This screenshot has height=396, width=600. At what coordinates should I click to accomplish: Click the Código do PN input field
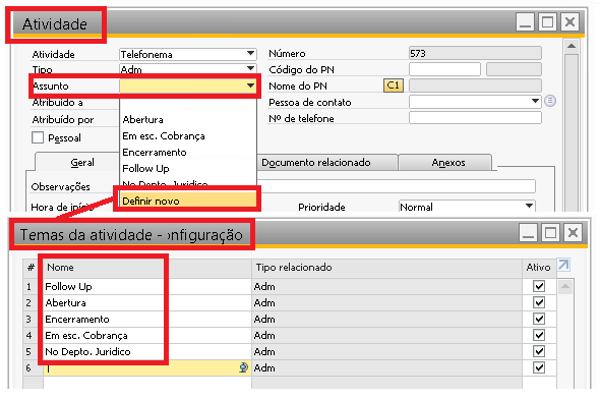tap(445, 69)
